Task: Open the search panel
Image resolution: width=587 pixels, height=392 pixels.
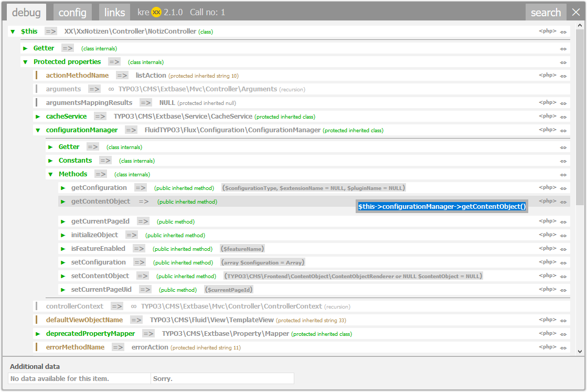Action: coord(546,13)
